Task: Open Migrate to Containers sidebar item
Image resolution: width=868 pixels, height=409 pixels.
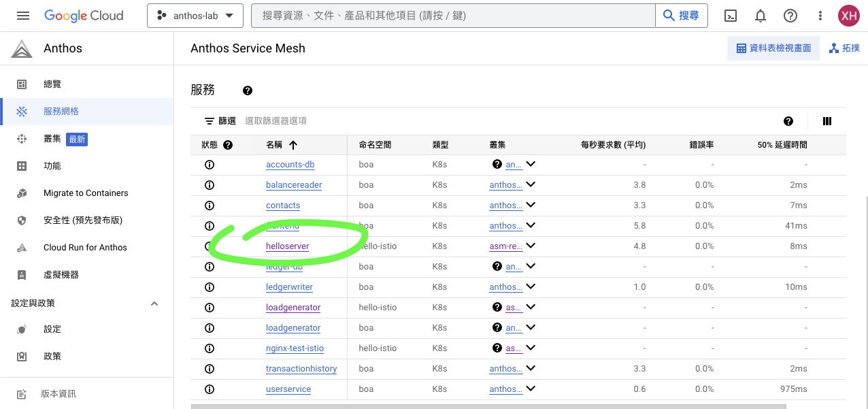Action: [x=86, y=193]
